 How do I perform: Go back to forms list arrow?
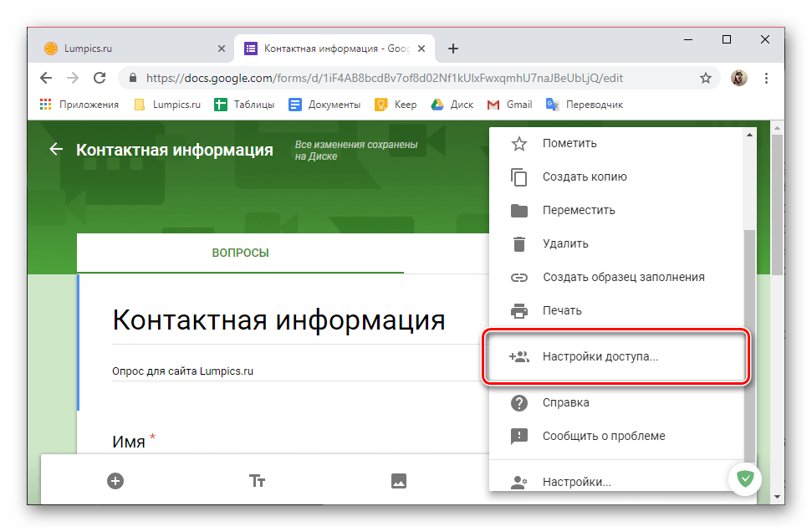[56, 149]
